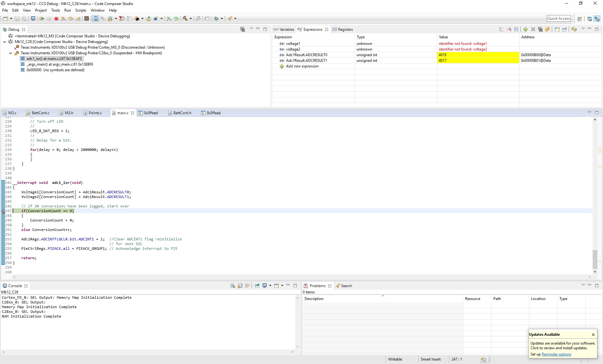The width and height of the screenshot is (603, 364).
Task: Remove all expressions using the double X icon
Action: pyautogui.click(x=540, y=29)
